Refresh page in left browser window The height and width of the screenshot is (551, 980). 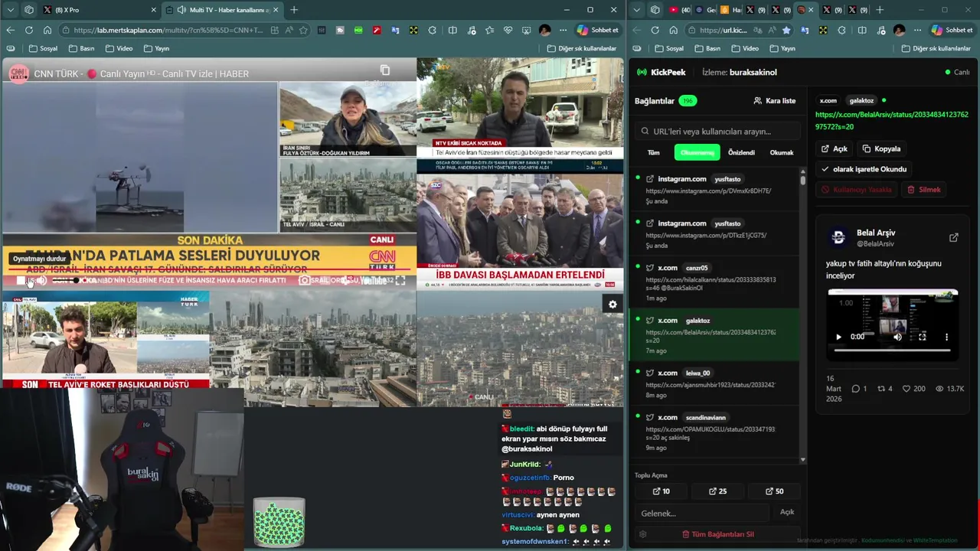coord(29,30)
